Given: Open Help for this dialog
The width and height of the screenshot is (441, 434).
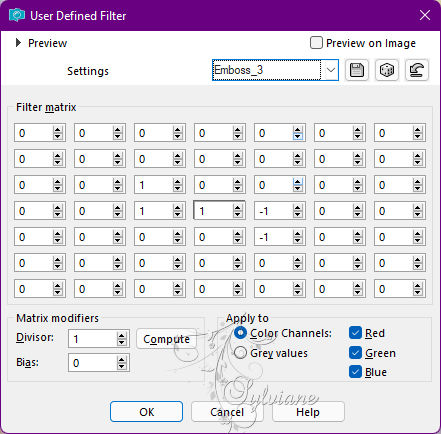Looking at the screenshot, I should pyautogui.click(x=308, y=412).
